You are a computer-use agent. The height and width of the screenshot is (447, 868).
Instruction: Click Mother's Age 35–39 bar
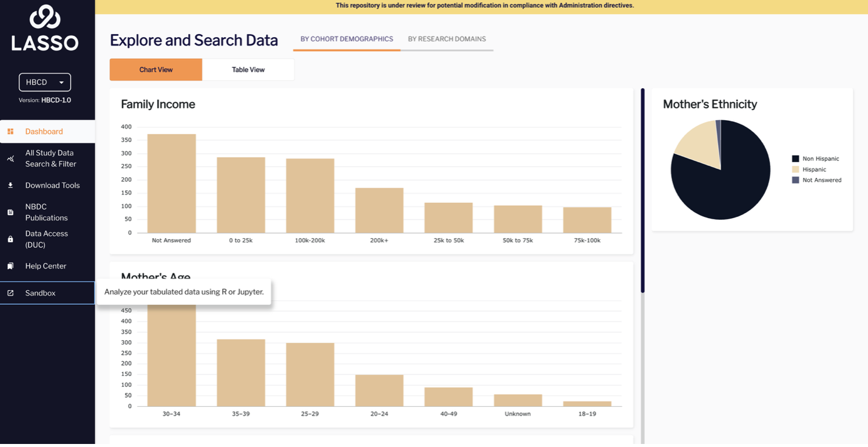241,373
